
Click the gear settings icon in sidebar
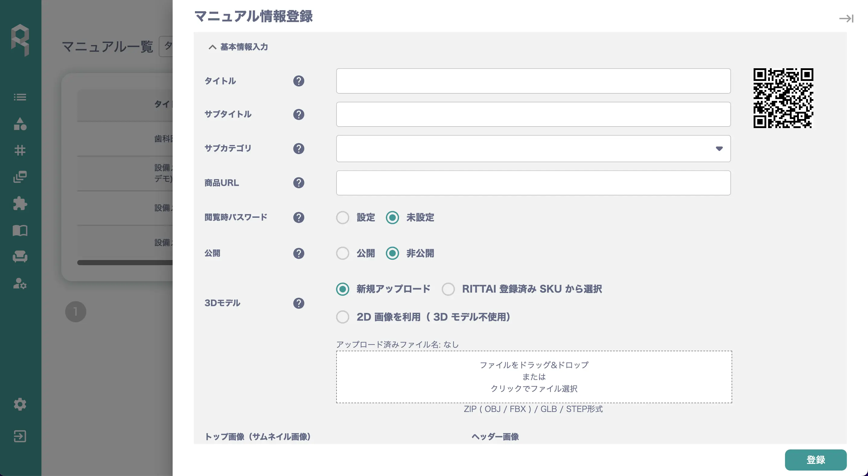click(20, 404)
